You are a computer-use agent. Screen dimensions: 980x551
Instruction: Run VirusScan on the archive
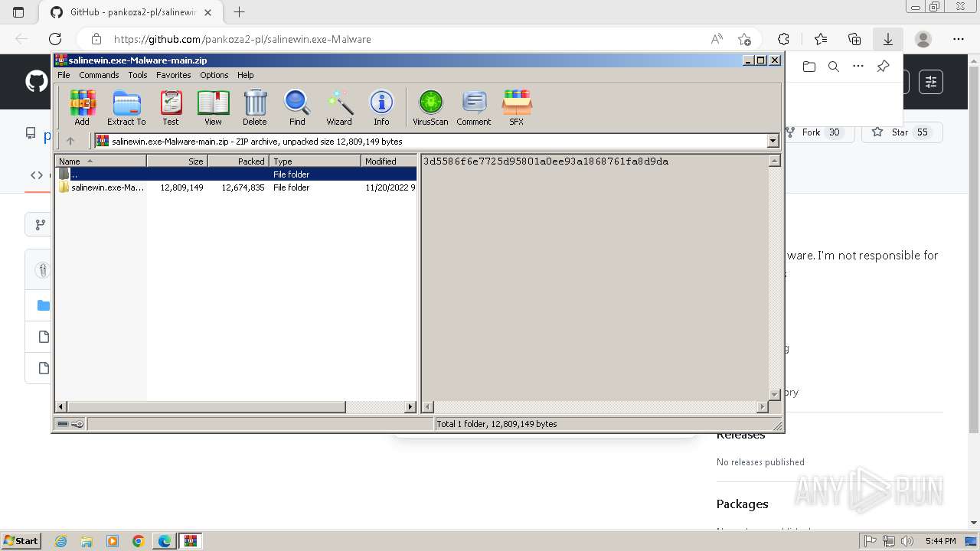430,107
